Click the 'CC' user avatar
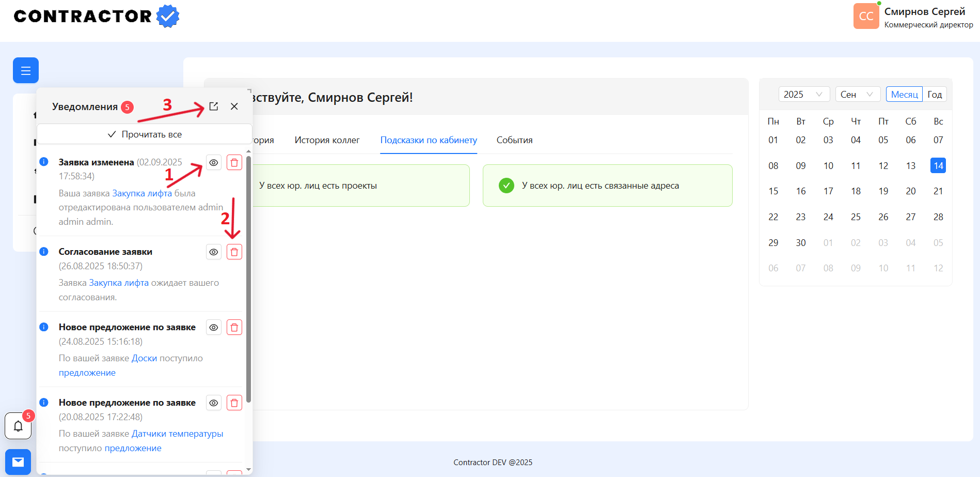The width and height of the screenshot is (980, 477). 866,17
